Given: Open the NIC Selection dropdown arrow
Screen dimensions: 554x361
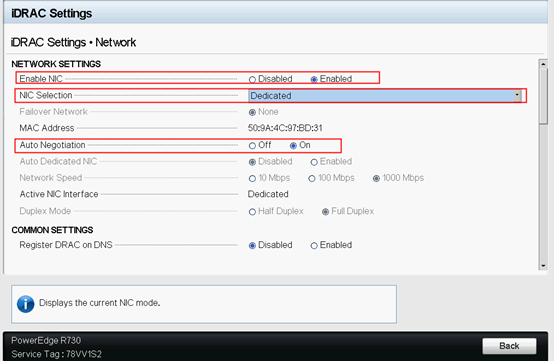Looking at the screenshot, I should pos(517,95).
